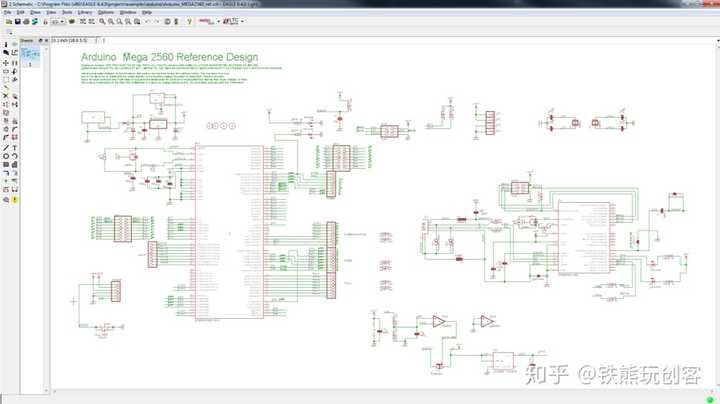The image size is (720, 404).
Task: Click the Print toolbar icon
Action: (26, 21)
